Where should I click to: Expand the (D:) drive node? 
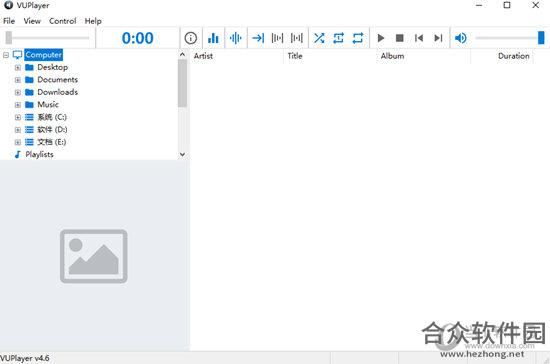(18, 130)
